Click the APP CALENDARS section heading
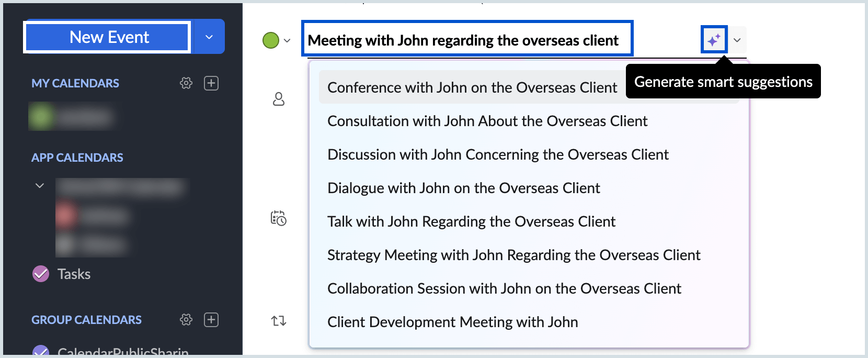The width and height of the screenshot is (868, 358). click(x=77, y=158)
